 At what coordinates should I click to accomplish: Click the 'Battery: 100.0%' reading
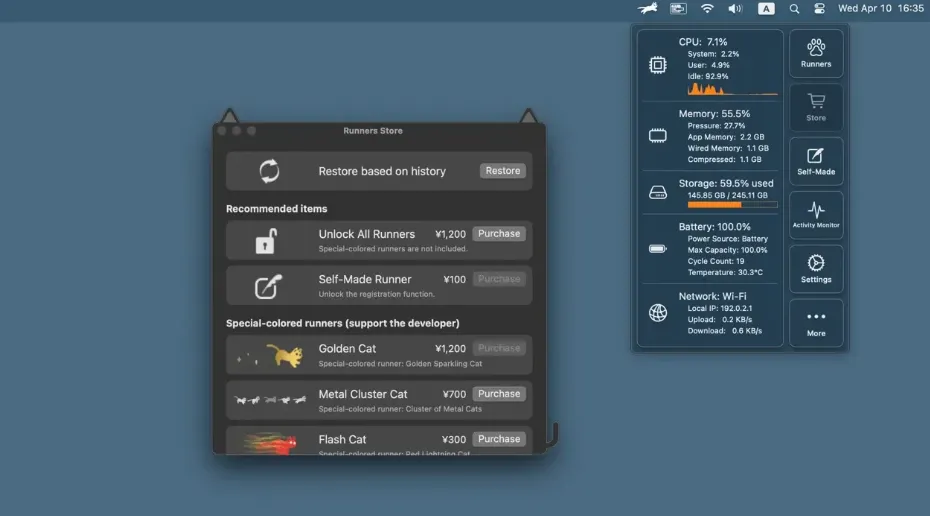(714, 227)
